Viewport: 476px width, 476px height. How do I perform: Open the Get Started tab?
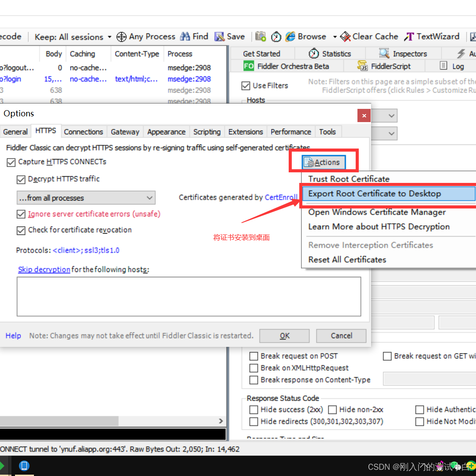point(262,54)
